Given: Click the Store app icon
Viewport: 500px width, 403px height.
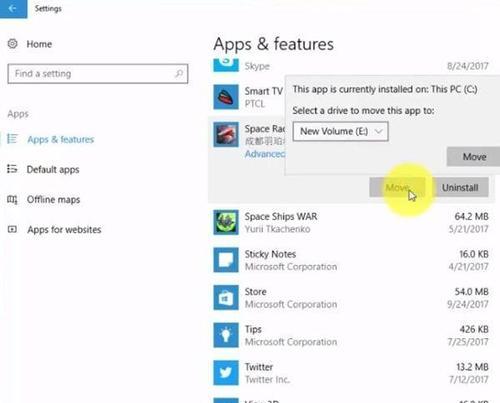Looking at the screenshot, I should click(226, 297).
